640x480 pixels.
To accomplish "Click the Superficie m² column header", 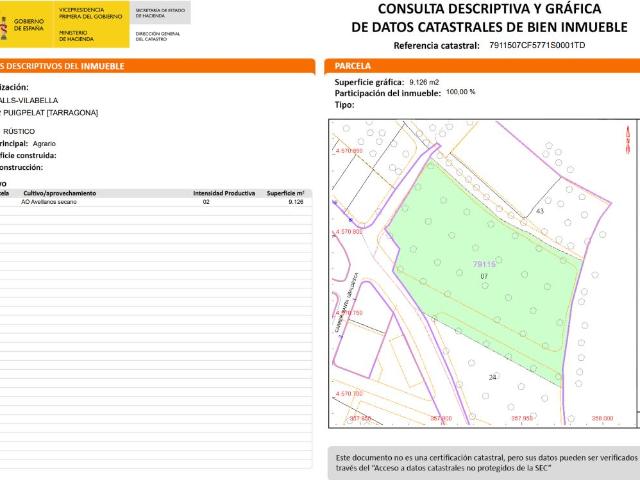I will 285,192.
